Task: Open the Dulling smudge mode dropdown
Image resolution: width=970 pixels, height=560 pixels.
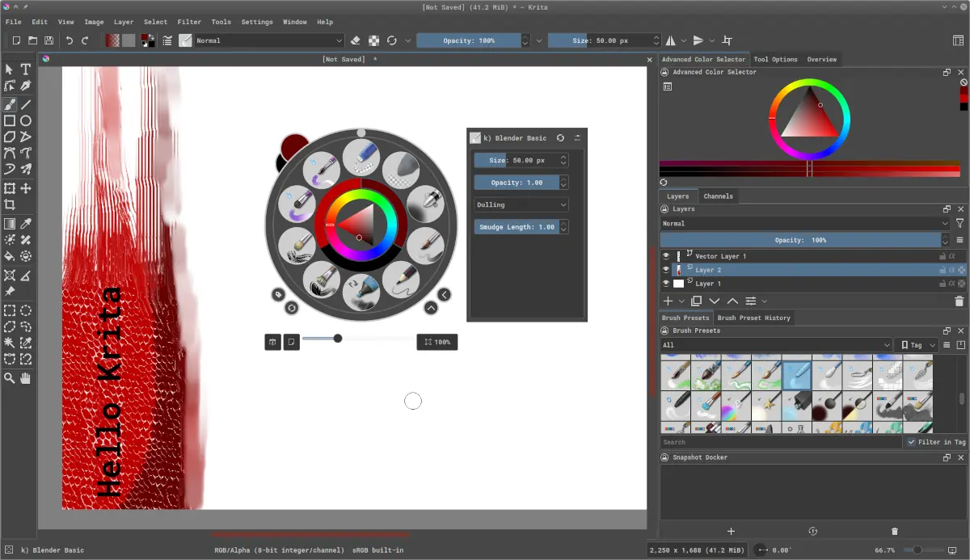Action: tap(521, 204)
